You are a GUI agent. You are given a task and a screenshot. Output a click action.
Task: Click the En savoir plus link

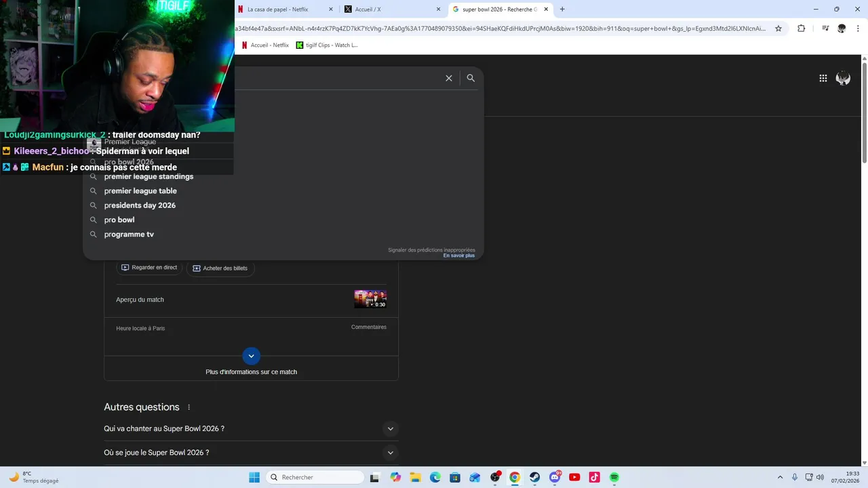459,256
